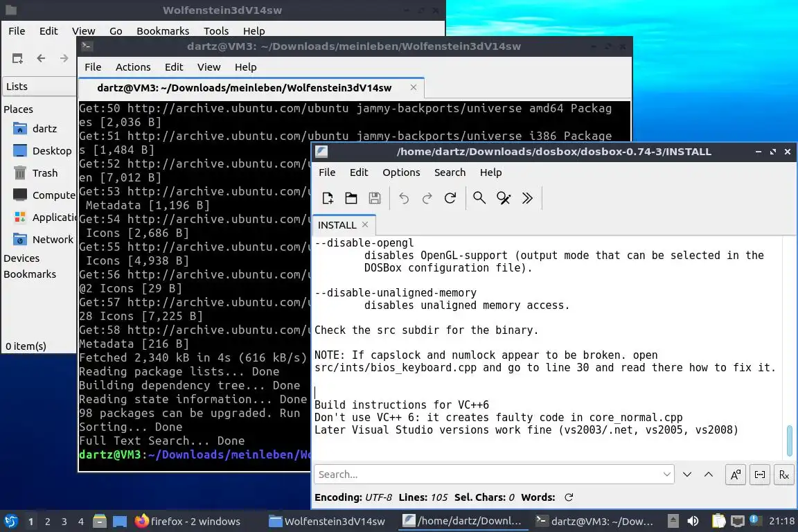The height and width of the screenshot is (532, 798).
Task: Open terminal Help menu
Action: coord(245,67)
